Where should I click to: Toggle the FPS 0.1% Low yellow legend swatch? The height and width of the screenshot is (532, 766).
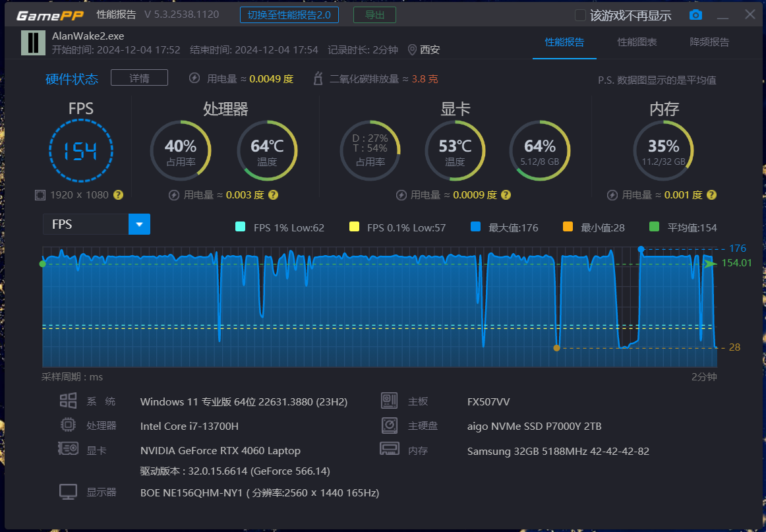tap(354, 226)
